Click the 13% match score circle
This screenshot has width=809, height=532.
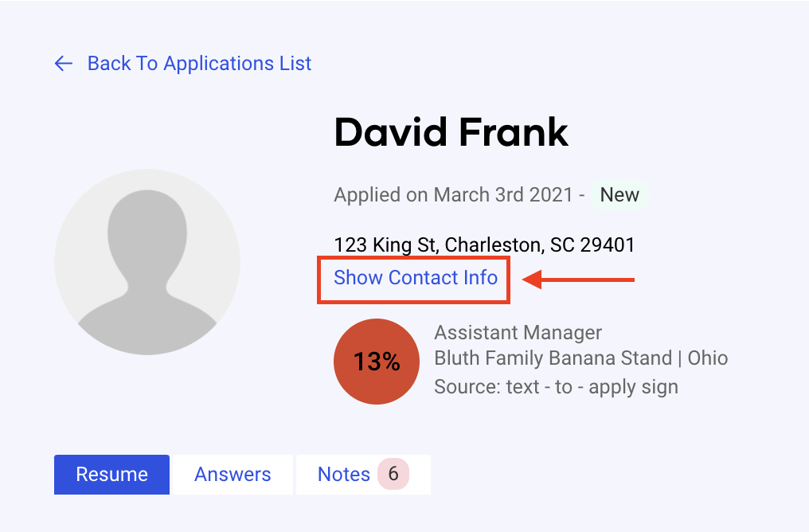[x=377, y=362]
